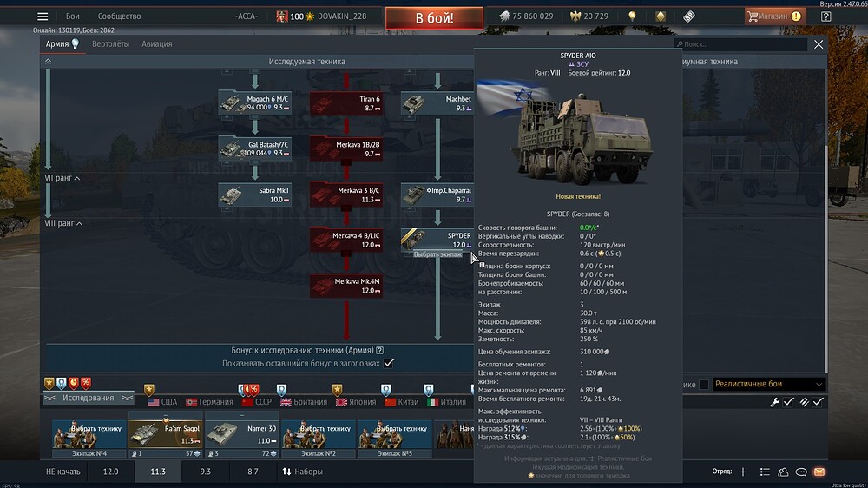
Task: Select the Италия nation flag
Action: (446, 401)
